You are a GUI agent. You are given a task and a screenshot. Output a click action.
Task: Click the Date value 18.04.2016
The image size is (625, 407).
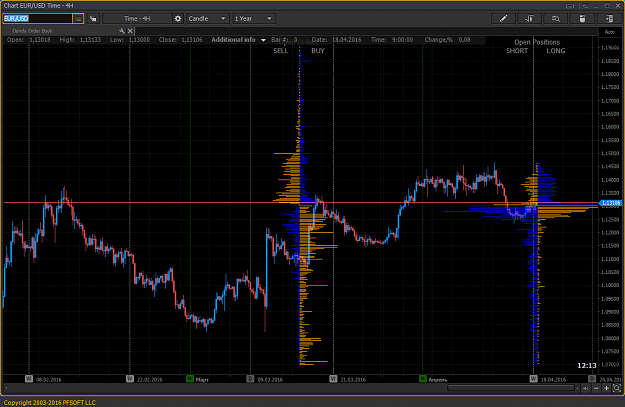(x=347, y=40)
